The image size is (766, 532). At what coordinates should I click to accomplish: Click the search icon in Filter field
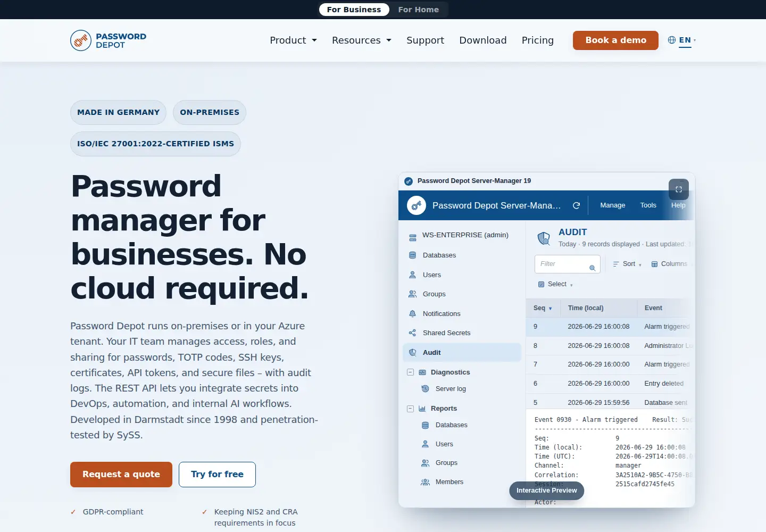(x=592, y=268)
